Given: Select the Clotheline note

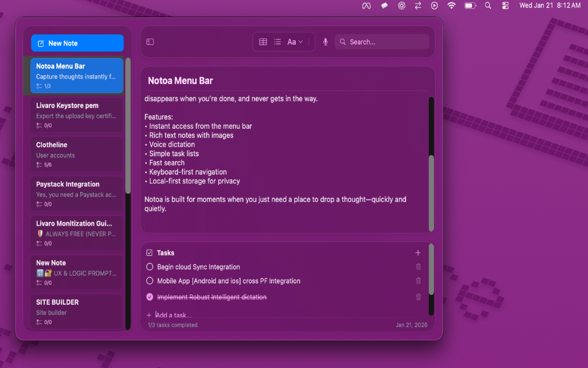Looking at the screenshot, I should 76,154.
